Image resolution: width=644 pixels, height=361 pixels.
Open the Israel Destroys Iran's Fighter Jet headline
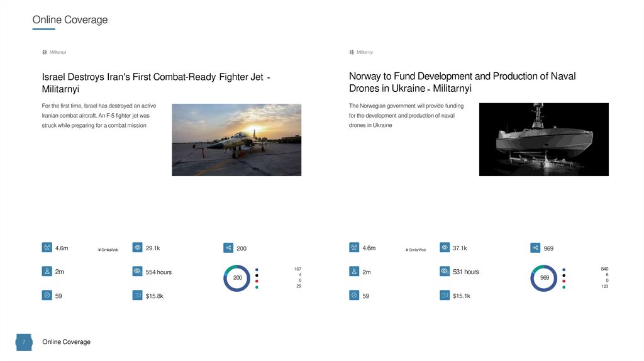tap(156, 83)
